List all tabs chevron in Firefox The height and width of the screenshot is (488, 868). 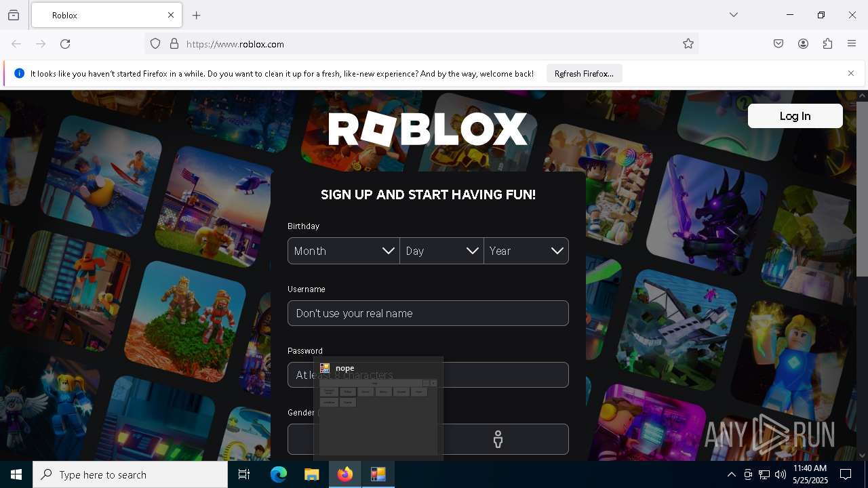[x=734, y=15]
